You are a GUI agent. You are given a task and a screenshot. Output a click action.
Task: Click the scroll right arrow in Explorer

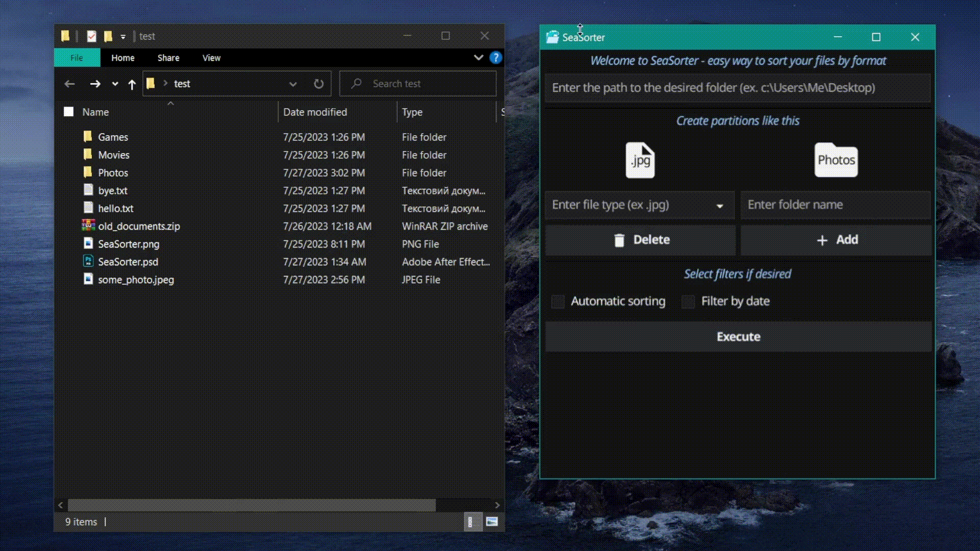pos(497,505)
